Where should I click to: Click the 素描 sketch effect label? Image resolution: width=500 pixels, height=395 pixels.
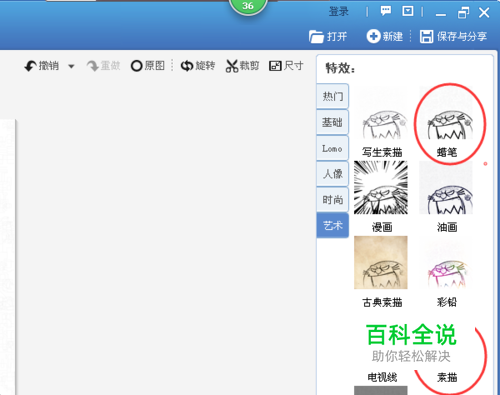(447, 377)
